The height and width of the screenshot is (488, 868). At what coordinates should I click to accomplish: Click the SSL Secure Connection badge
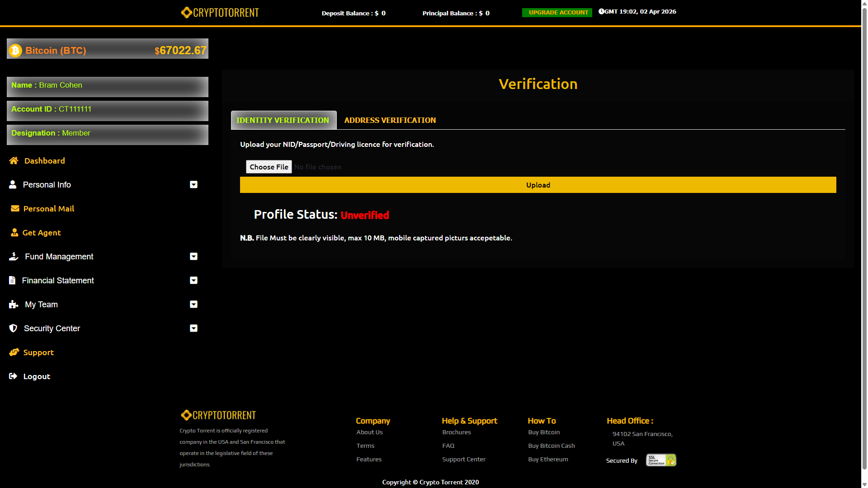tap(660, 460)
